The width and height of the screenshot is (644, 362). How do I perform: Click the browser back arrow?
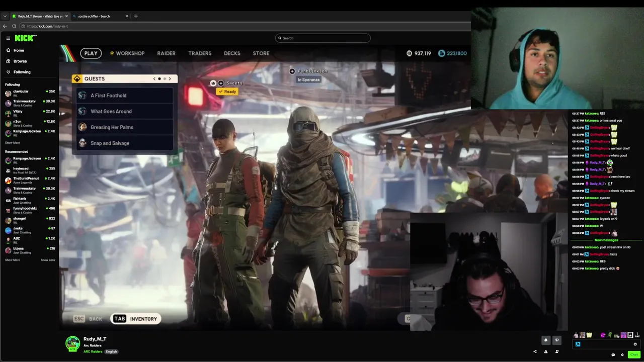[x=5, y=26]
